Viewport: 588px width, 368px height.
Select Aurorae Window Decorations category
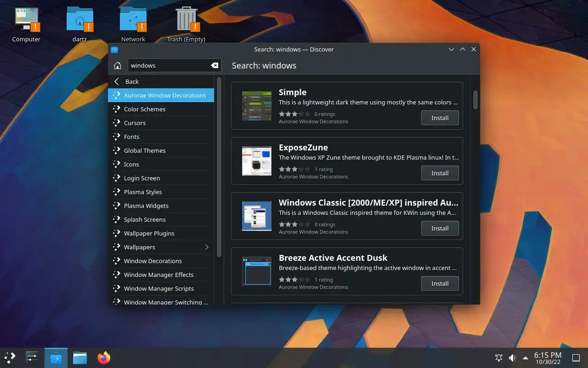pos(161,95)
